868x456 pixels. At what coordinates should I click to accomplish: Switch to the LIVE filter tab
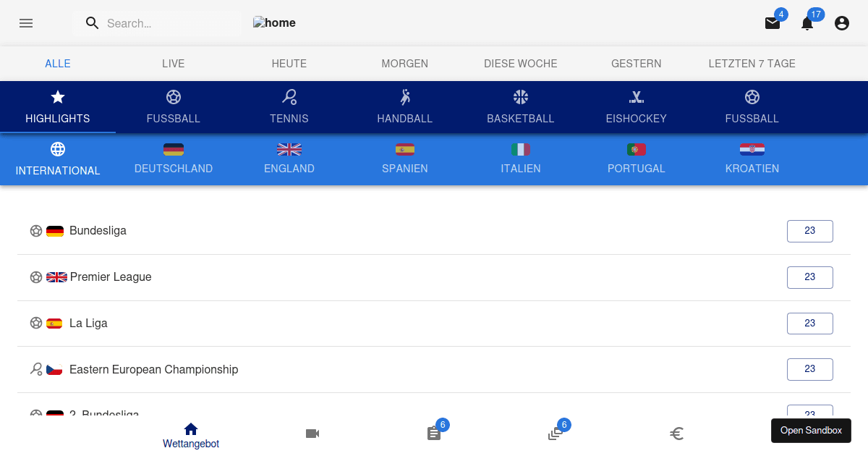click(174, 64)
